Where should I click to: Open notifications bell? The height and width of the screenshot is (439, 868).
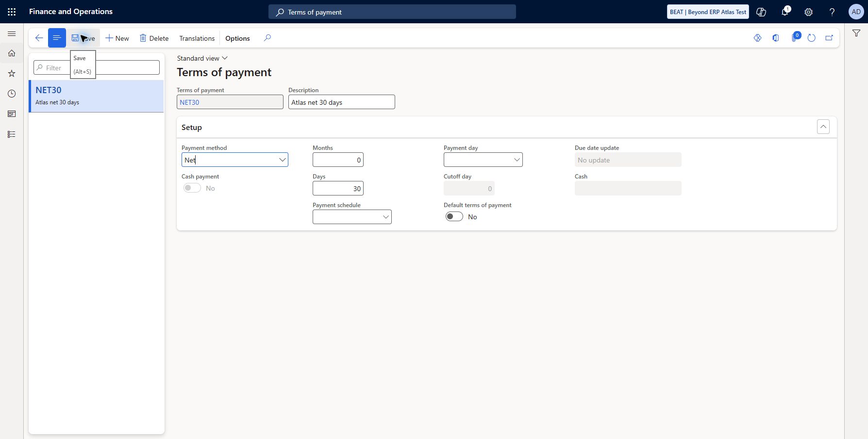click(785, 12)
